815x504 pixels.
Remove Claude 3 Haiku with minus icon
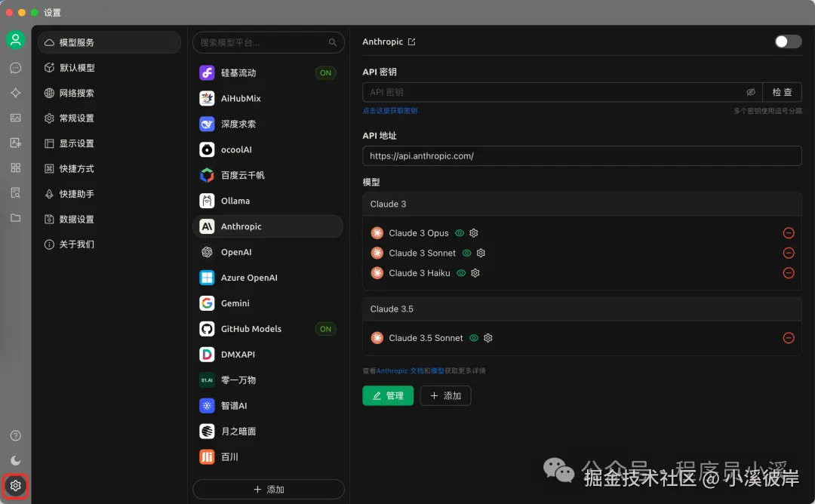point(789,272)
